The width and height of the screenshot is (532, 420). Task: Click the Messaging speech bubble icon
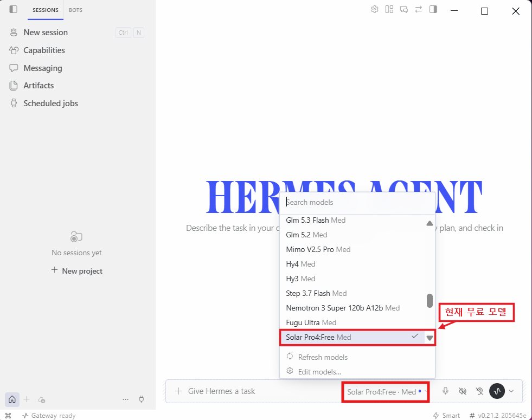(x=14, y=68)
